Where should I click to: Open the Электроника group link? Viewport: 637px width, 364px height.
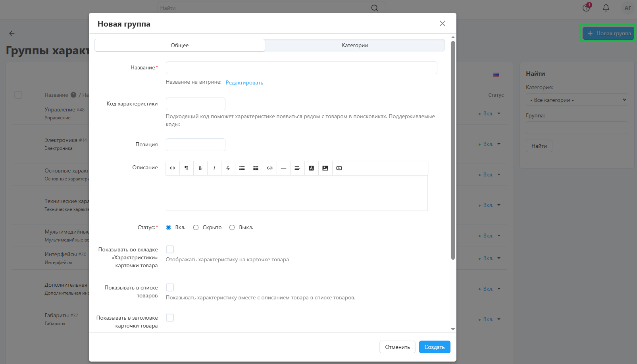click(x=61, y=140)
